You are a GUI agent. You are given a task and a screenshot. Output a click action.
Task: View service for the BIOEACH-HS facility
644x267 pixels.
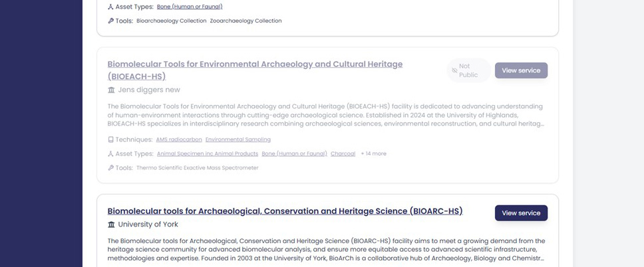coord(521,70)
